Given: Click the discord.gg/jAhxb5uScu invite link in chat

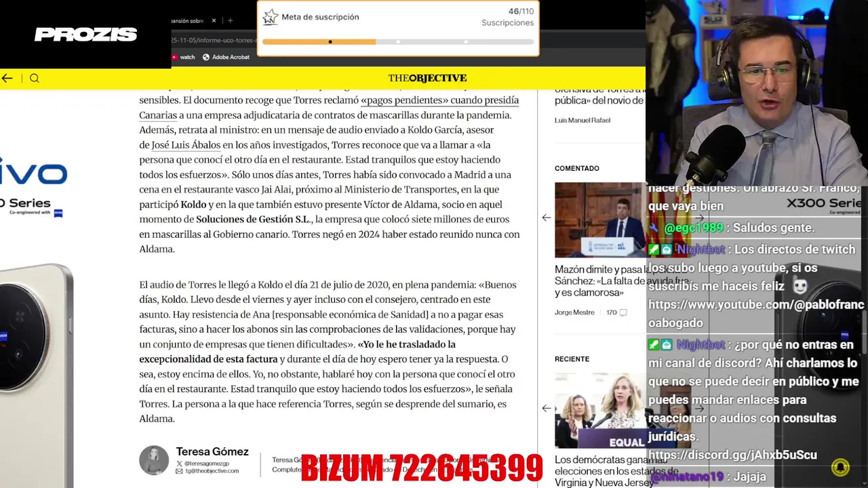Looking at the screenshot, I should pos(732,455).
